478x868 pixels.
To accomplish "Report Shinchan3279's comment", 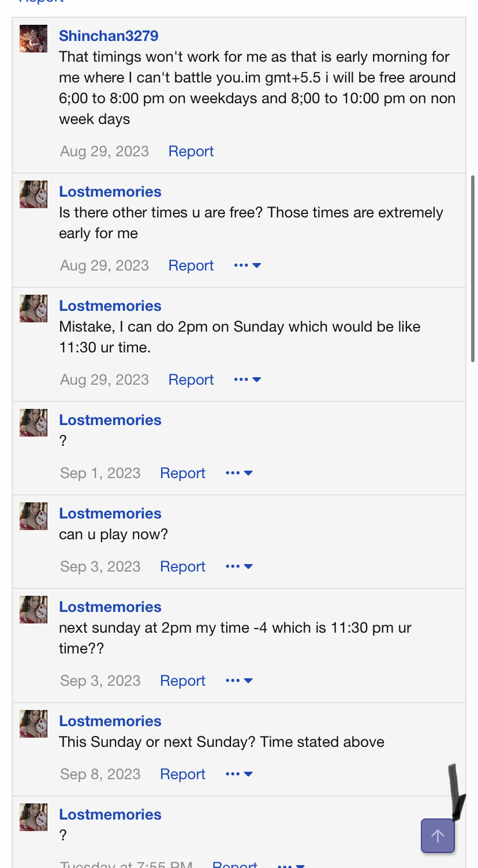I will click(191, 151).
